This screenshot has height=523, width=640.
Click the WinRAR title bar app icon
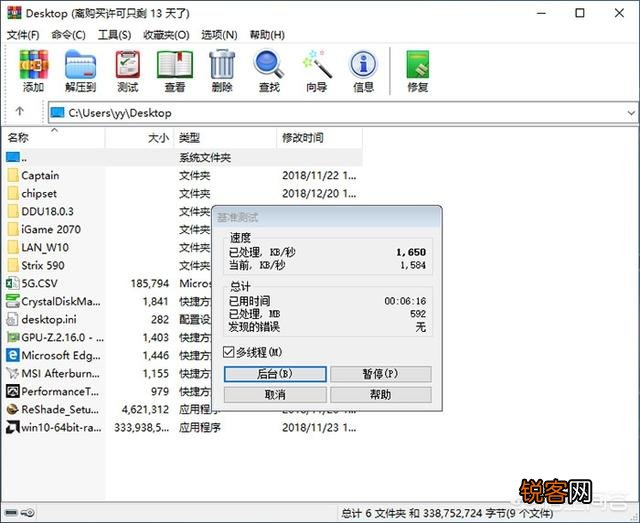(14, 13)
